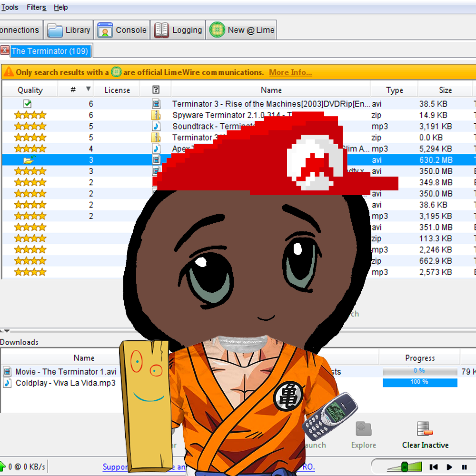Screen dimensions: 476x476
Task: Click the 113.3 KB size cell
Action: [436, 238]
